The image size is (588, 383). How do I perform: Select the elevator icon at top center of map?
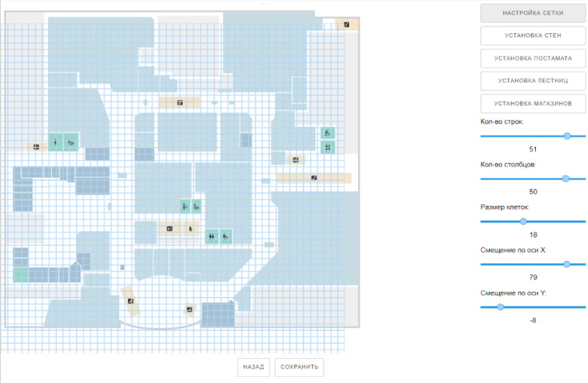pos(179,103)
